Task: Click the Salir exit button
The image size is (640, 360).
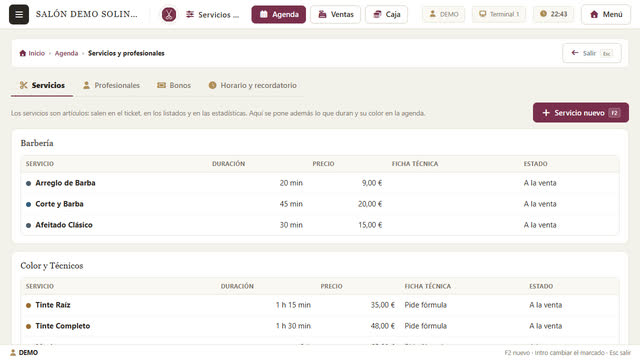Action: click(x=592, y=53)
